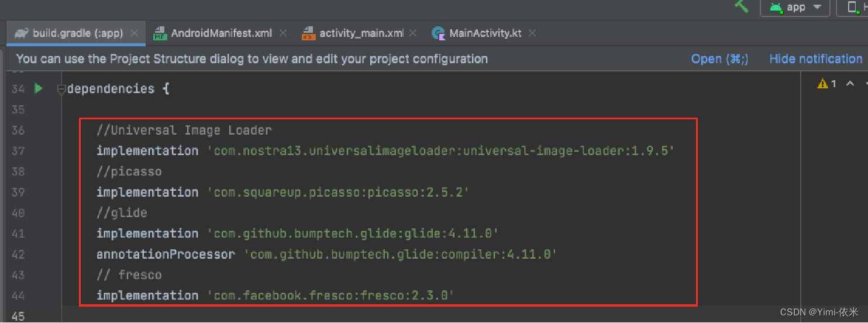Close the MainActivity.kt tab
Image resolution: width=868 pixels, height=323 pixels.
[x=532, y=33]
